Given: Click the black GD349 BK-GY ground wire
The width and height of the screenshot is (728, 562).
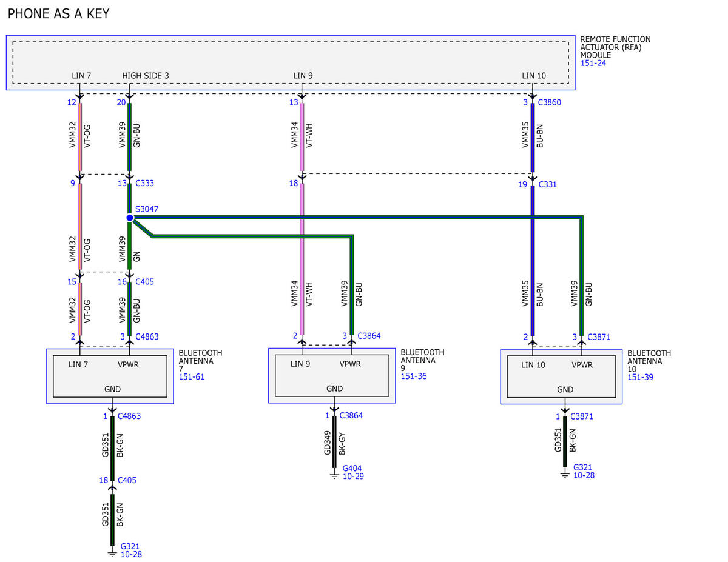Looking at the screenshot, I should pos(334,442).
